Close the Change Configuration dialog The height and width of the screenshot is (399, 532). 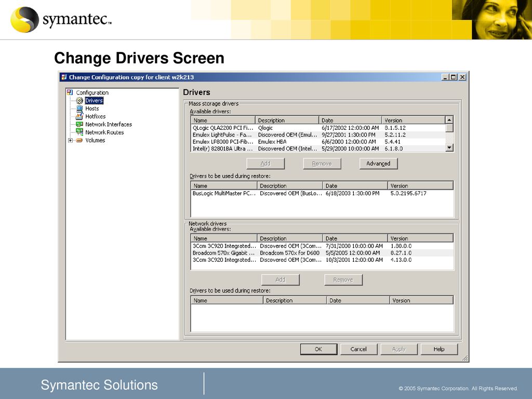pos(462,77)
